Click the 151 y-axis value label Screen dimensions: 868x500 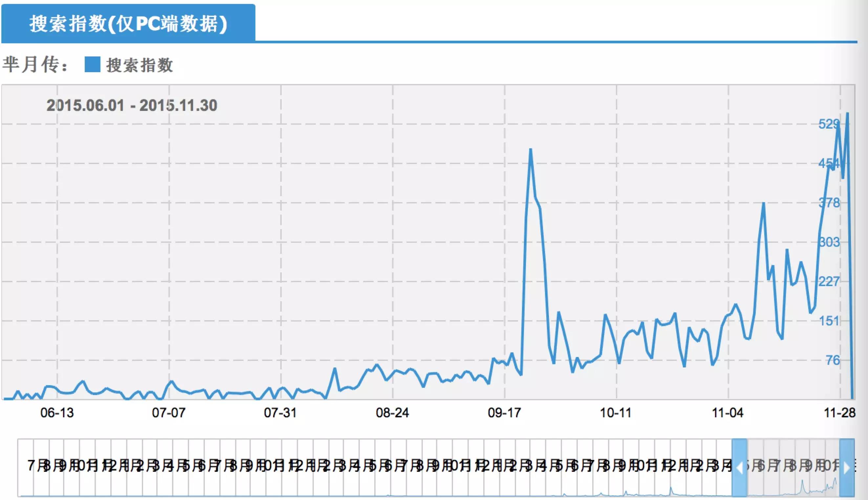point(829,321)
